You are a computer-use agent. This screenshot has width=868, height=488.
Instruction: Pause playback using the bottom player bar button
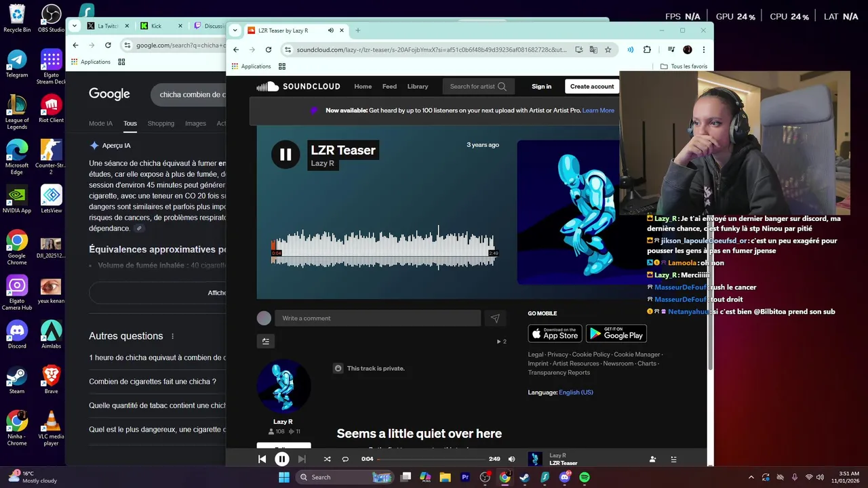(x=282, y=459)
